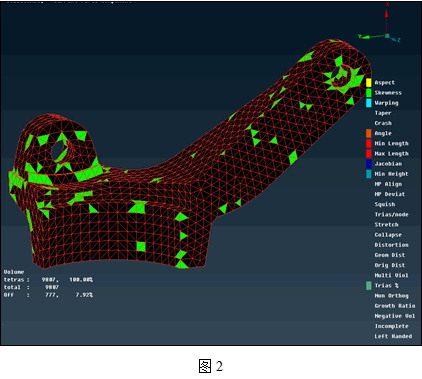
Task: Select the Crash criterion label
Action: [x=383, y=123]
